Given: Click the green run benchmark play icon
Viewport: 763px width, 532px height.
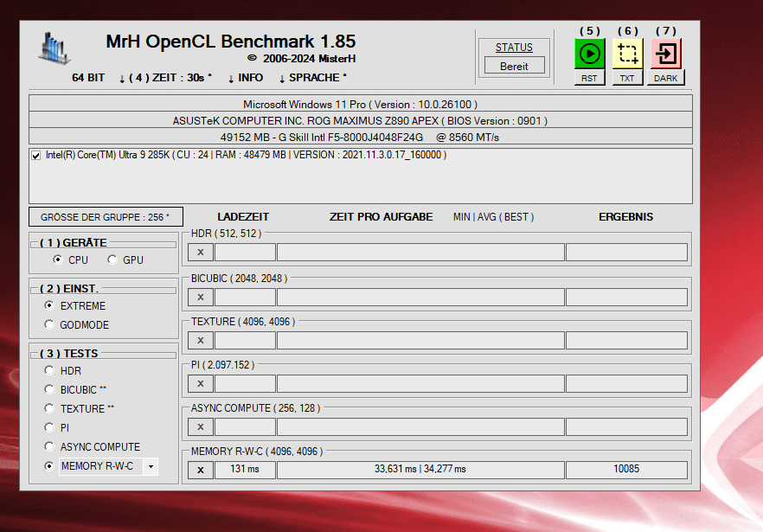Looking at the screenshot, I should (x=589, y=54).
